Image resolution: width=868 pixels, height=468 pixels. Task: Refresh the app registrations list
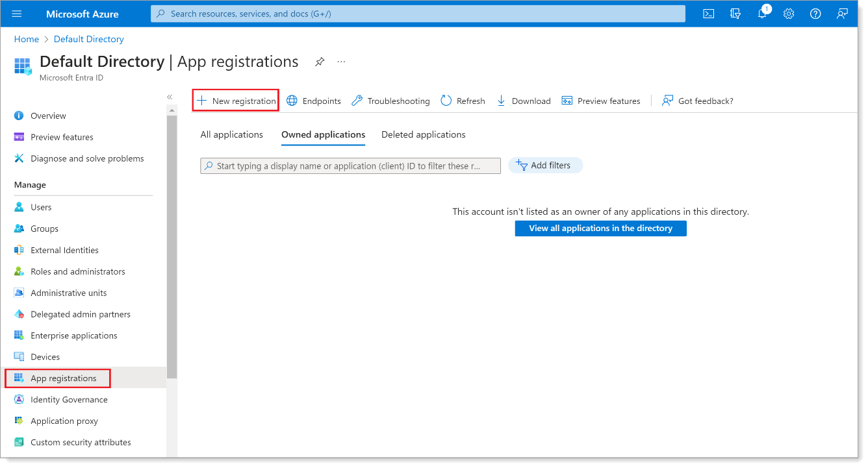click(463, 101)
